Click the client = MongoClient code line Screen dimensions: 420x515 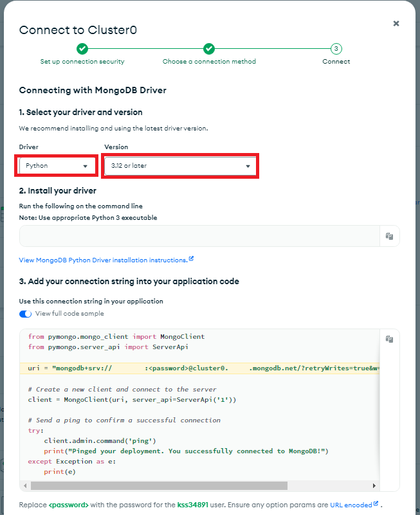tap(132, 400)
